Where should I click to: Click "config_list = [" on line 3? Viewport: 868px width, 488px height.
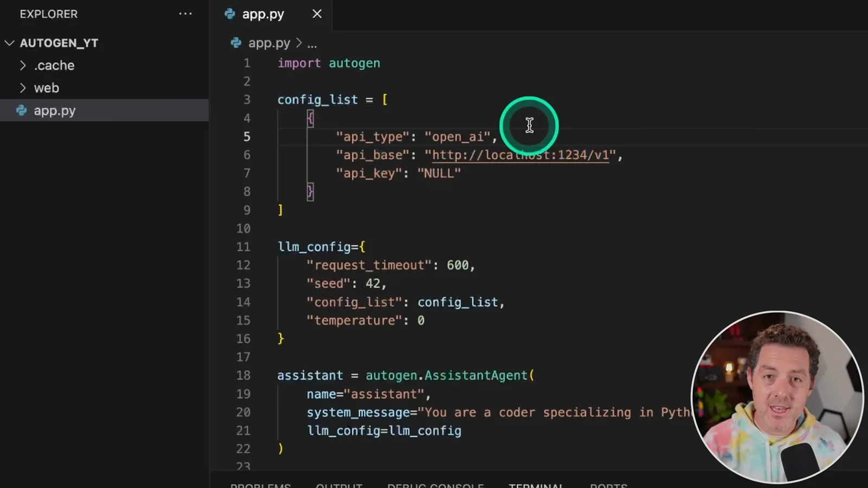(x=333, y=100)
